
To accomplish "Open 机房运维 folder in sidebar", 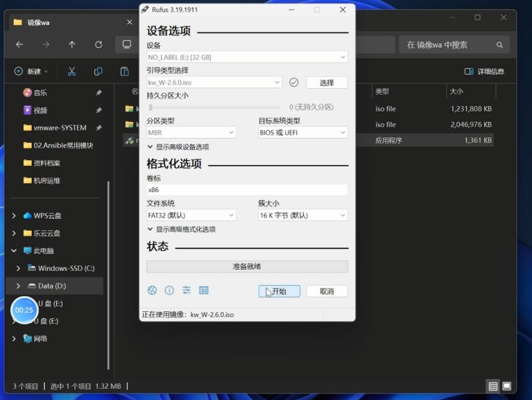I will point(42,181).
